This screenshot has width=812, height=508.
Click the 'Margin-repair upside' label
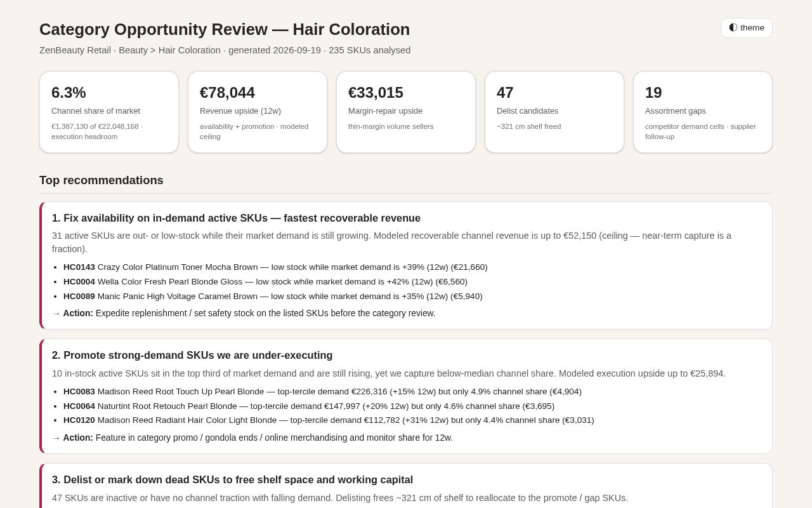click(x=385, y=111)
